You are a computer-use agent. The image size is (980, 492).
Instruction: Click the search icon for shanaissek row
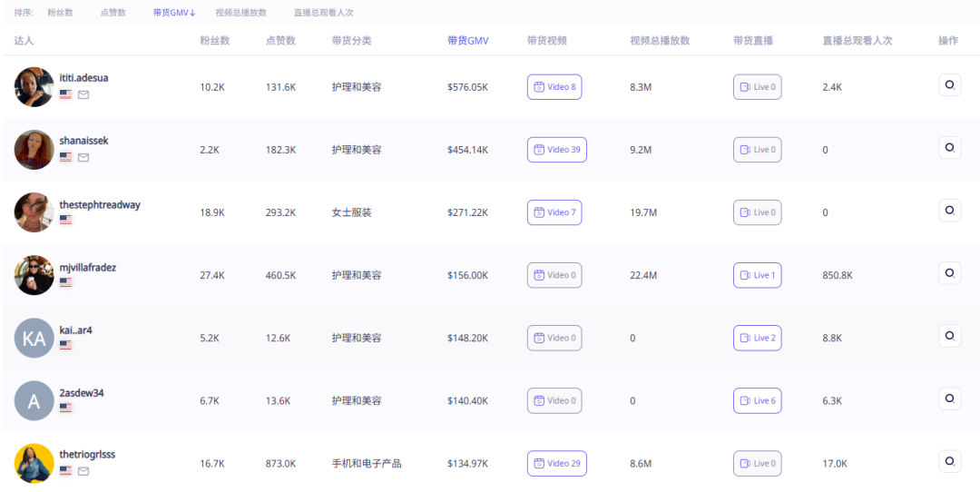coord(949,148)
